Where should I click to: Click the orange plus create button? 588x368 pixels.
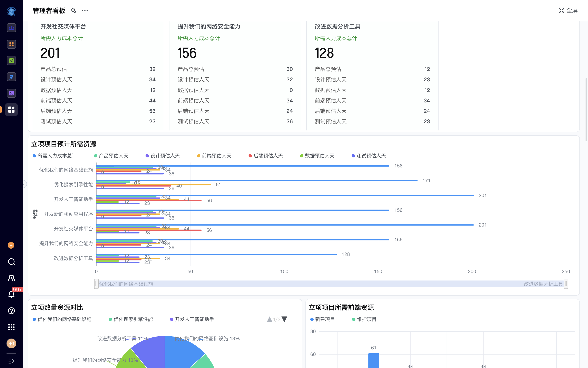[11, 245]
